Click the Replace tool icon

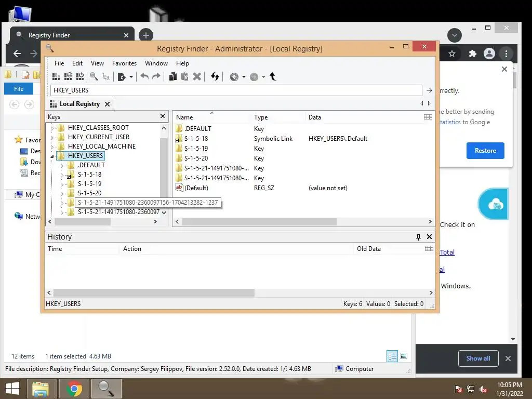tap(106, 77)
